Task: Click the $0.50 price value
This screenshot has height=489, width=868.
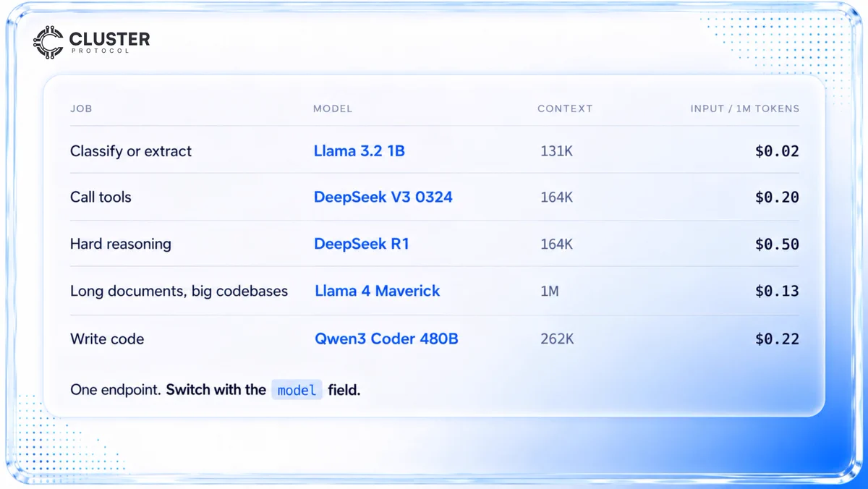Action: (777, 244)
